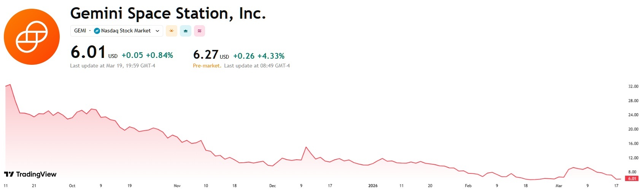This screenshot has width=644, height=194.
Task: Expand the Nasdaq Stock Market dropdown chevron
Action: point(157,31)
